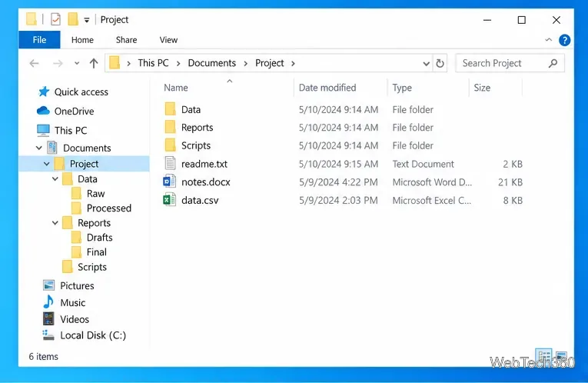Switch to the View ribbon tab
The image size is (588, 383).
168,40
